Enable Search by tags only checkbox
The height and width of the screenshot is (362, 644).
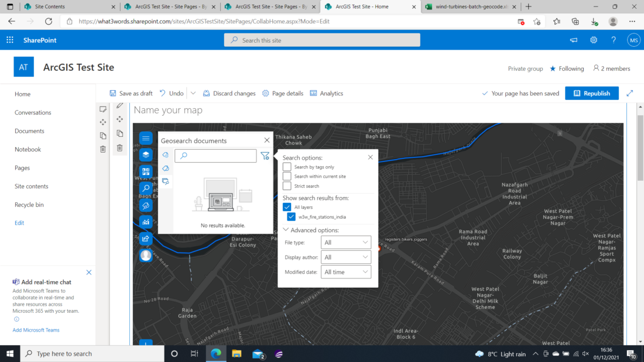(x=287, y=167)
